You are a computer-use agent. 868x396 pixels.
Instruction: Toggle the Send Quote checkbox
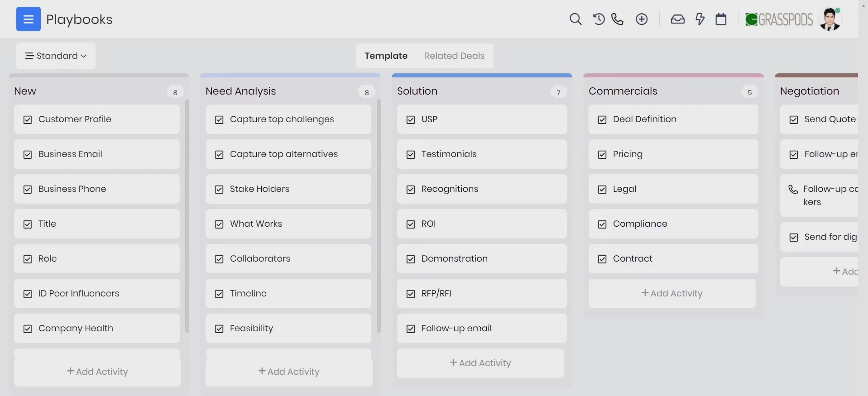(794, 119)
